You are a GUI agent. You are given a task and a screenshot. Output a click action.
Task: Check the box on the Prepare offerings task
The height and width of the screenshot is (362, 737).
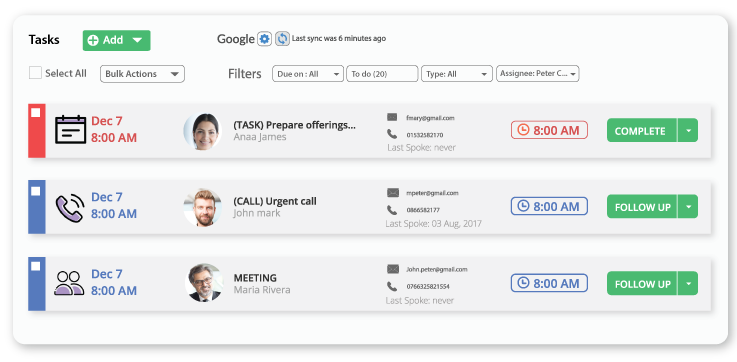click(36, 113)
